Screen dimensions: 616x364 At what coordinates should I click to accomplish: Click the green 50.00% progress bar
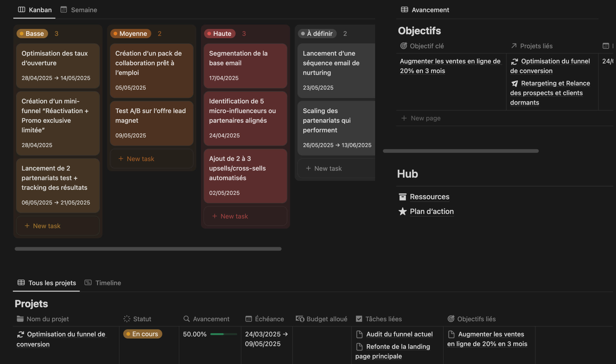pos(223,334)
